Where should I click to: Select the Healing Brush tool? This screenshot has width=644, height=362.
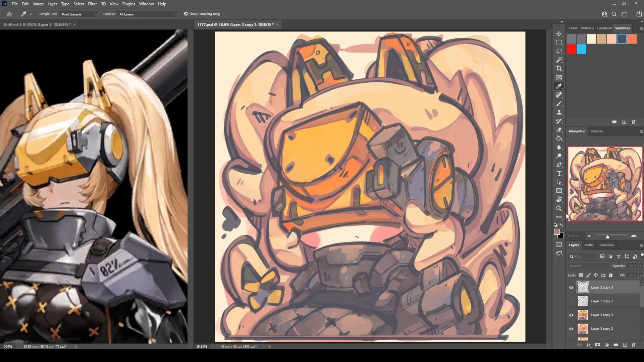[559, 95]
